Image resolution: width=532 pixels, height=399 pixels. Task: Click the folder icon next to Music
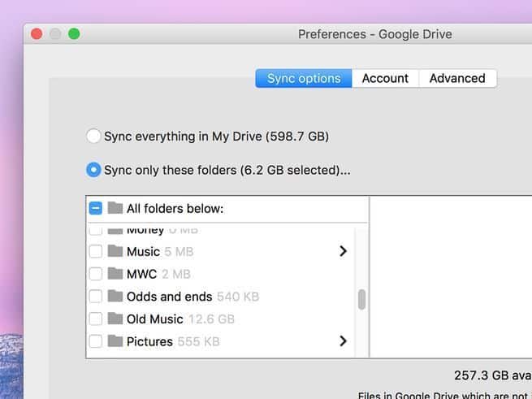(115, 251)
